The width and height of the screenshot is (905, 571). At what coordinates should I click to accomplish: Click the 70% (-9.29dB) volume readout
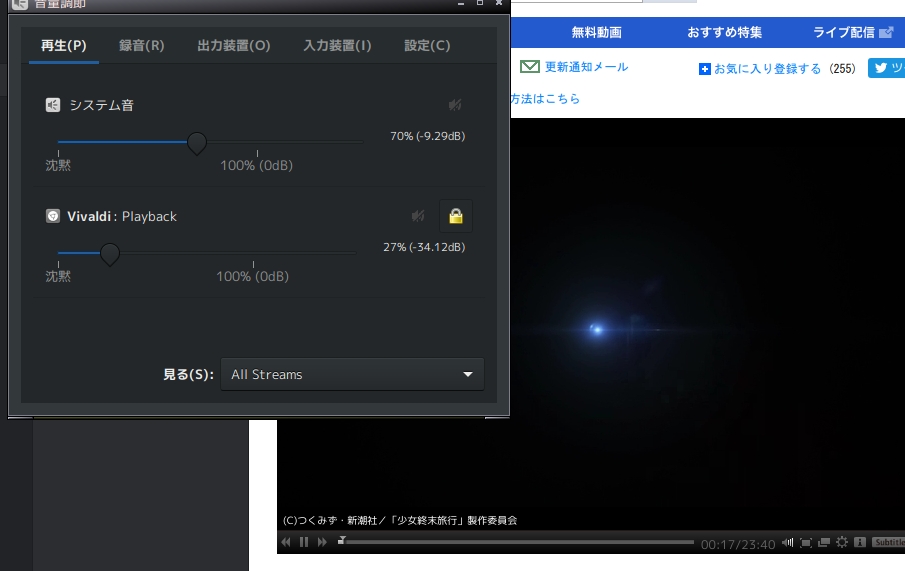coord(428,136)
